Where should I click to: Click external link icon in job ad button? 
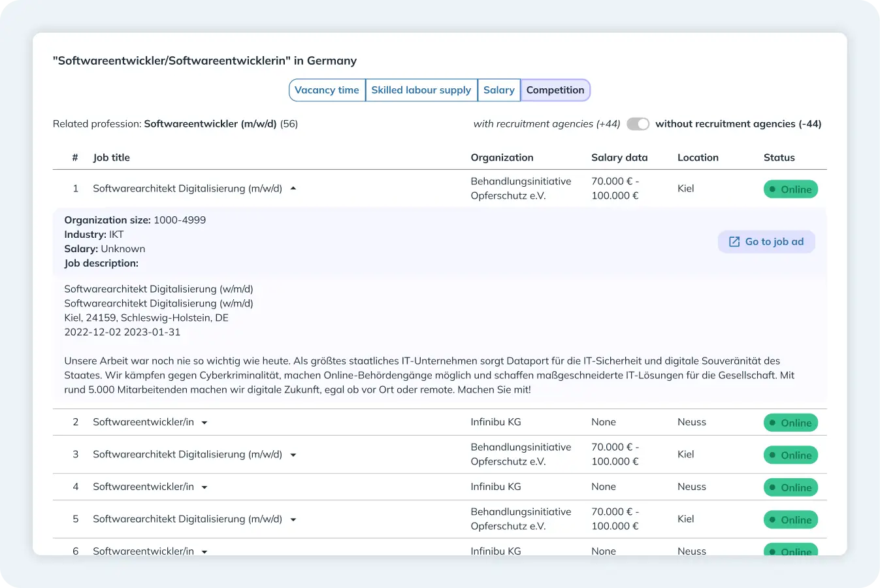734,242
